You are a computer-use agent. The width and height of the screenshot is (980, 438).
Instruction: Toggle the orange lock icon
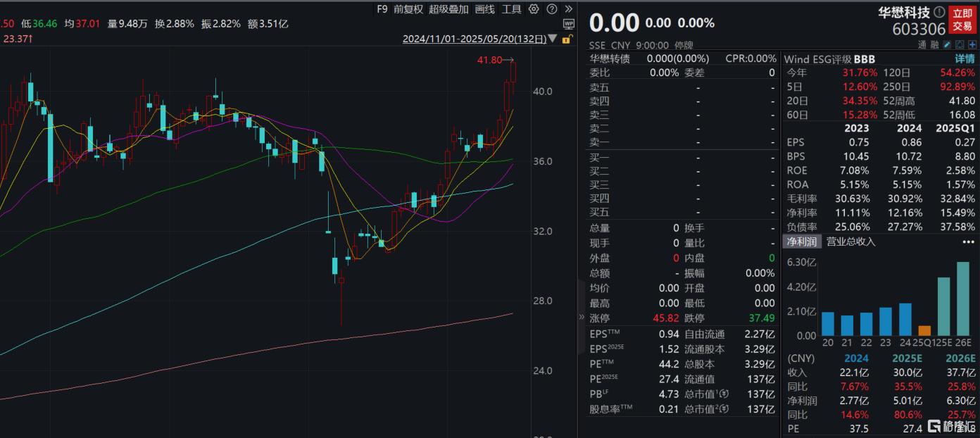[566, 39]
